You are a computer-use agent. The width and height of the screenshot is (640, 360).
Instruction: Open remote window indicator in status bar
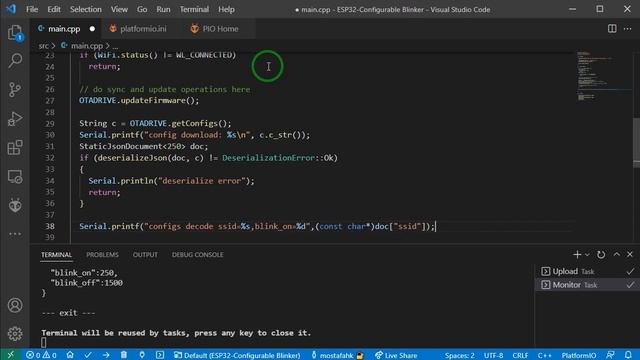[x=11, y=355]
